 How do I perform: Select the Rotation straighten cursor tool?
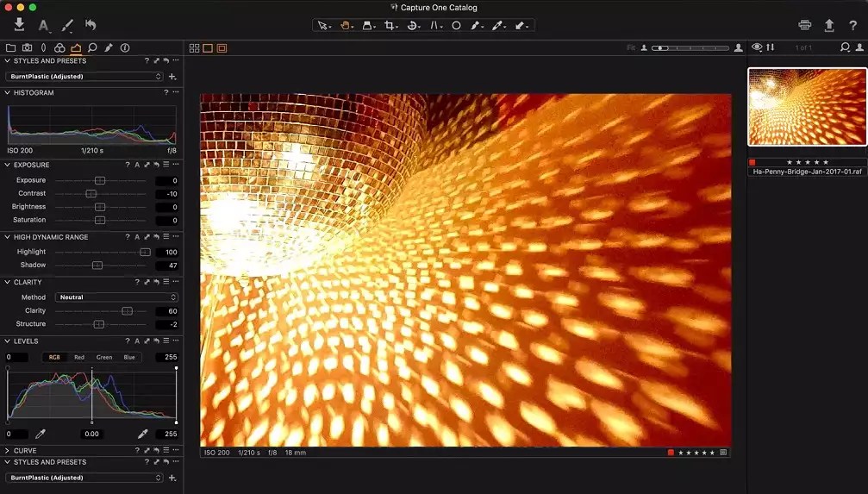coord(413,26)
